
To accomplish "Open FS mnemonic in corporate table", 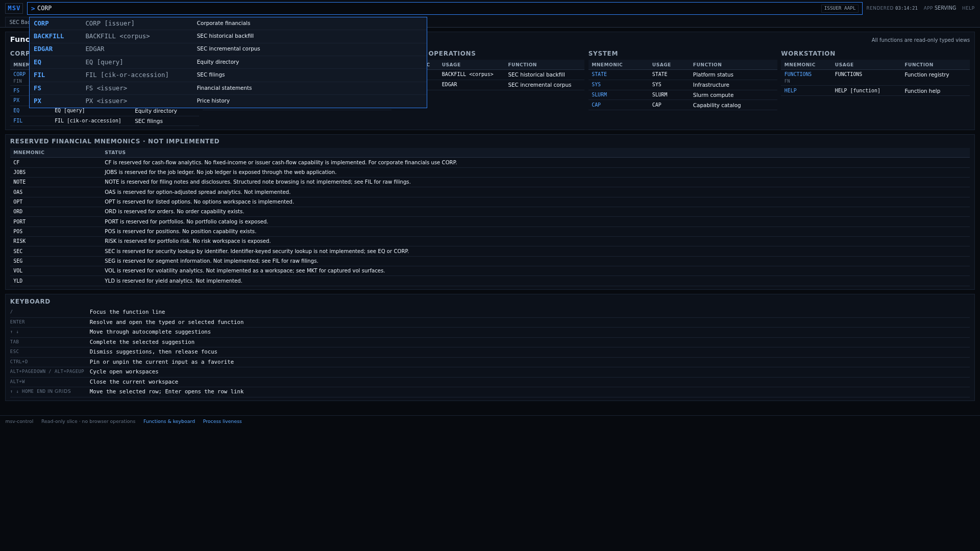I will [x=16, y=91].
